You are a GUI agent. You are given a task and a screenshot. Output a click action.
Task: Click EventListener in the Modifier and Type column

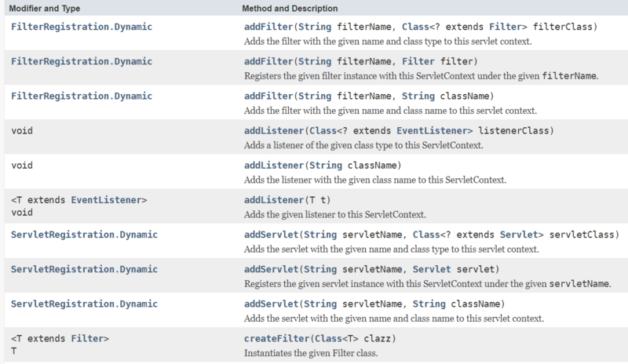pos(108,199)
